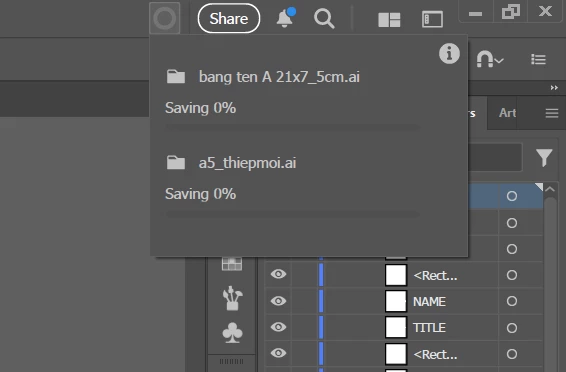Open the Arrange Documents icon
This screenshot has height=372, width=566.
(389, 20)
